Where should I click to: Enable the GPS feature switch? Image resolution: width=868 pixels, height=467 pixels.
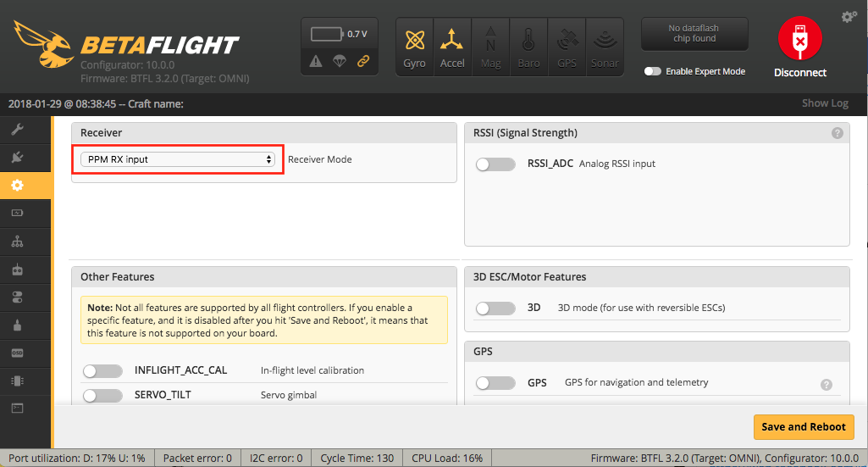[495, 383]
